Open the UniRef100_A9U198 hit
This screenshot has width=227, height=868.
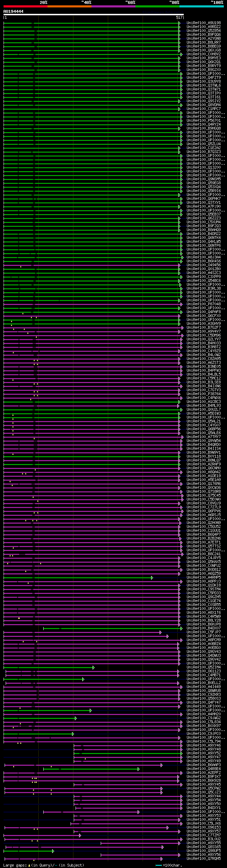(x=204, y=23)
